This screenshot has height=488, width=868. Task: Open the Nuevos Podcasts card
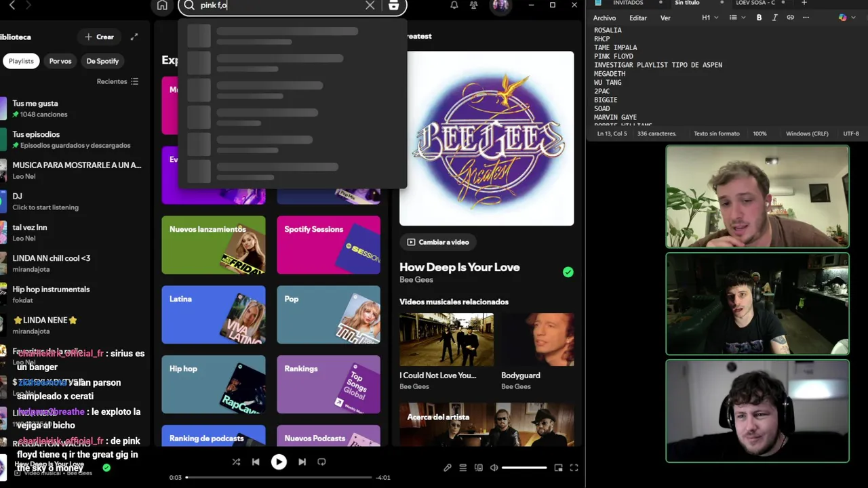tap(328, 436)
